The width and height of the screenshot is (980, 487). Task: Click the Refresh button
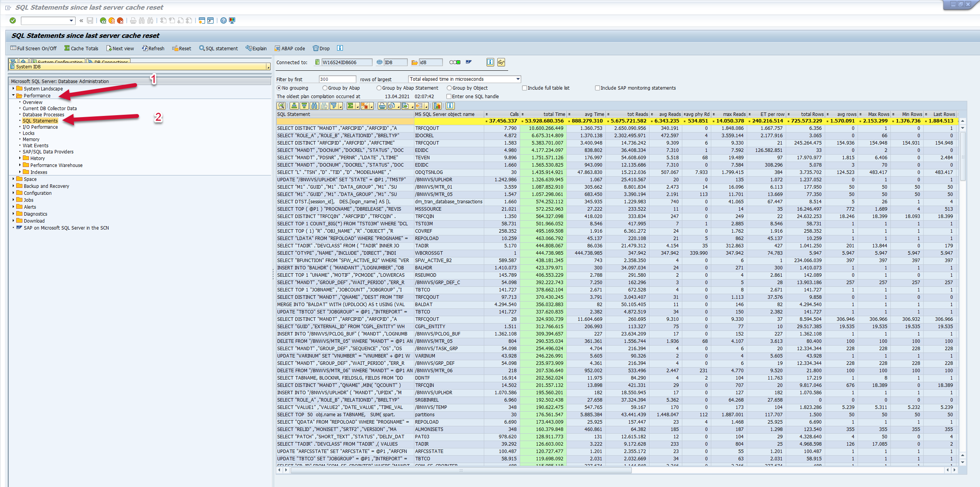click(153, 48)
